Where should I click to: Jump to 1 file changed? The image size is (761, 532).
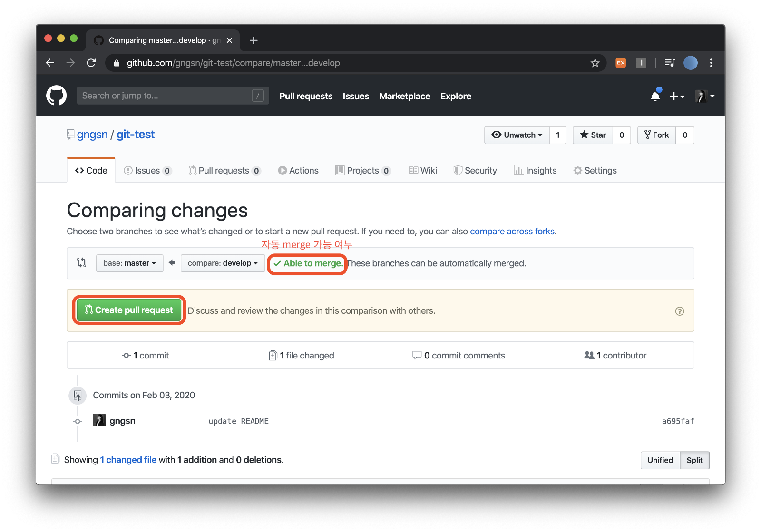coord(302,355)
